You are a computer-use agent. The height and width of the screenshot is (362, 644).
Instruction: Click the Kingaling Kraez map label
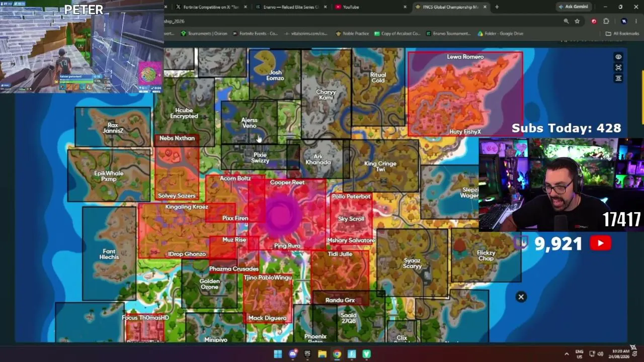[187, 207]
